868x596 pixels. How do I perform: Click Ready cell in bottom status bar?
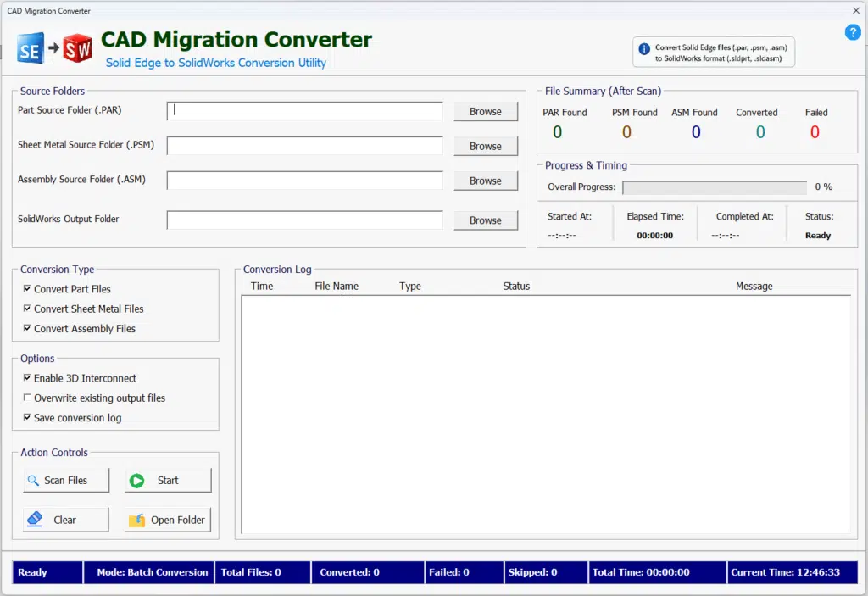(x=47, y=572)
